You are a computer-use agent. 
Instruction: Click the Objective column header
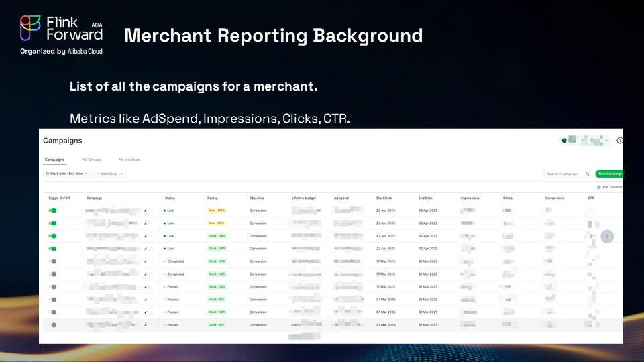[257, 198]
